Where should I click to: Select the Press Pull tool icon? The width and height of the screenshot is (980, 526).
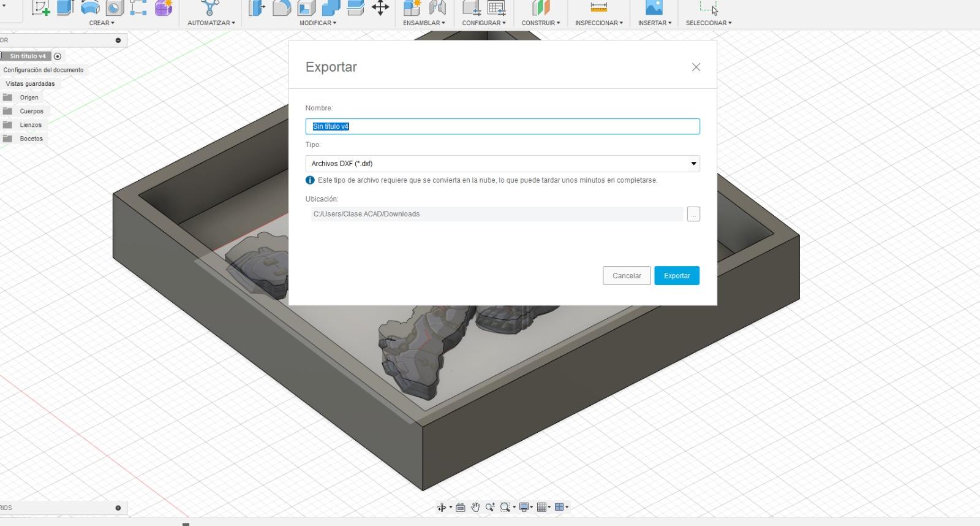coord(257,7)
